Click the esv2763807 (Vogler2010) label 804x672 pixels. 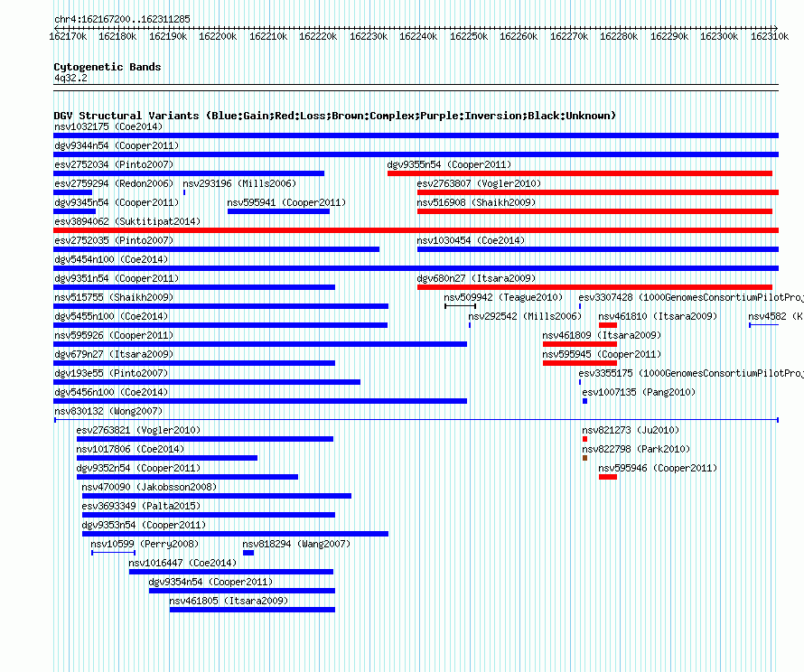(479, 183)
